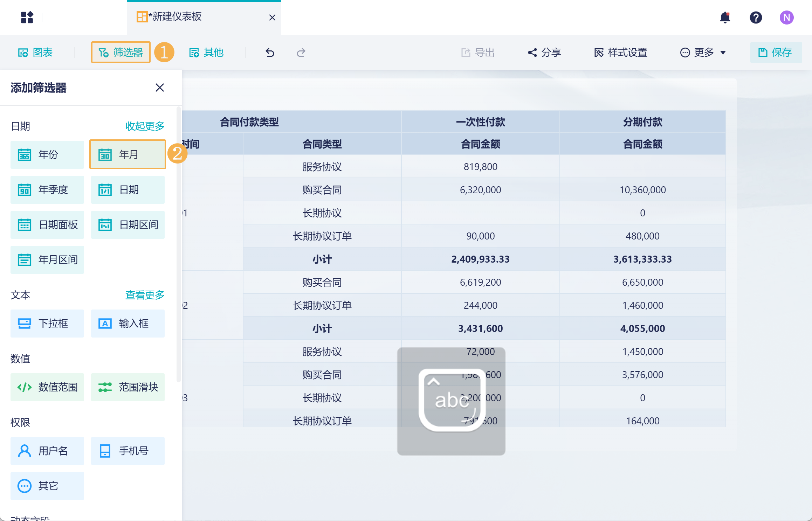Click the 分享 share button
Image resolution: width=812 pixels, height=521 pixels.
coord(545,53)
